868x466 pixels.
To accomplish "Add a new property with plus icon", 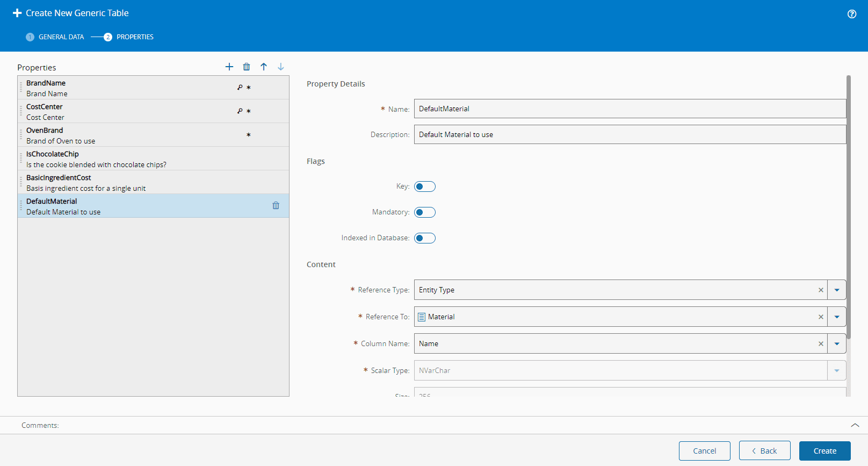I will click(x=229, y=67).
